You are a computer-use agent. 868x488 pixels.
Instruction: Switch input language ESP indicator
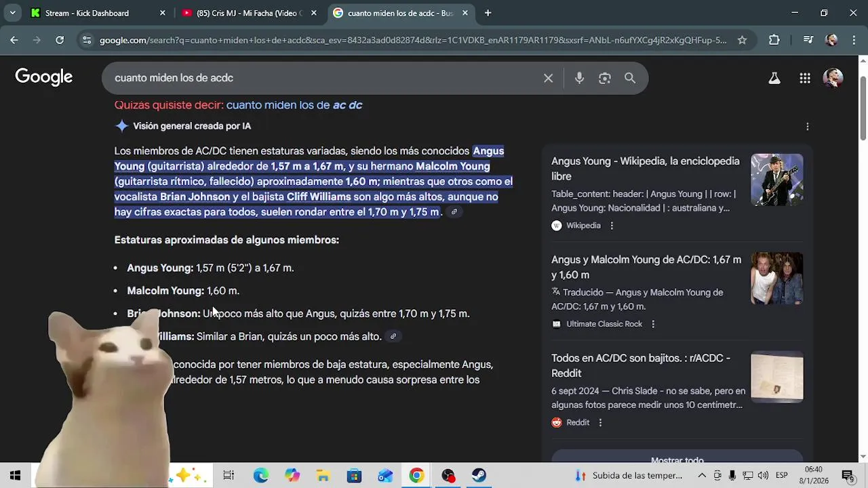[x=781, y=475]
